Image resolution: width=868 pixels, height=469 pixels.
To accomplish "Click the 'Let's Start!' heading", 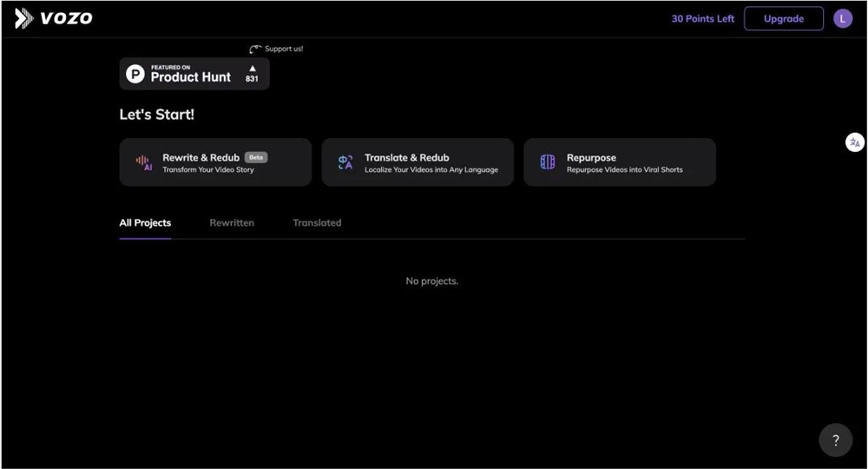I will point(156,115).
